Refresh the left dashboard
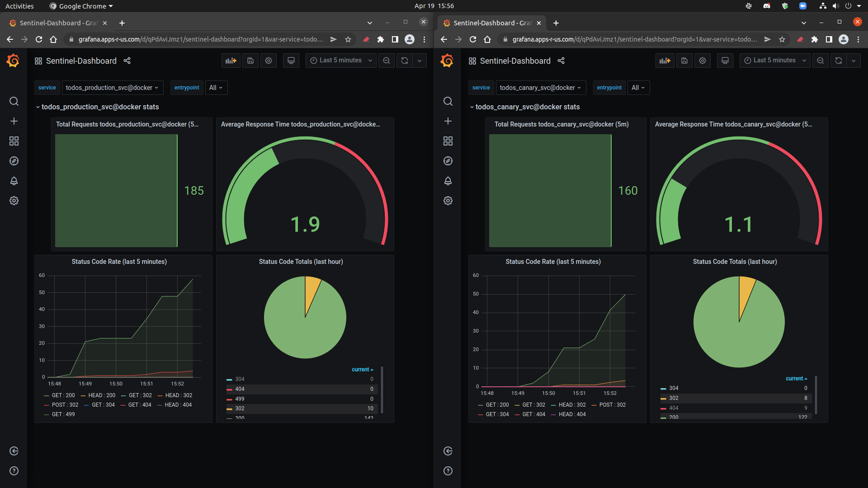Screen dimensions: 868x488 (405, 61)
